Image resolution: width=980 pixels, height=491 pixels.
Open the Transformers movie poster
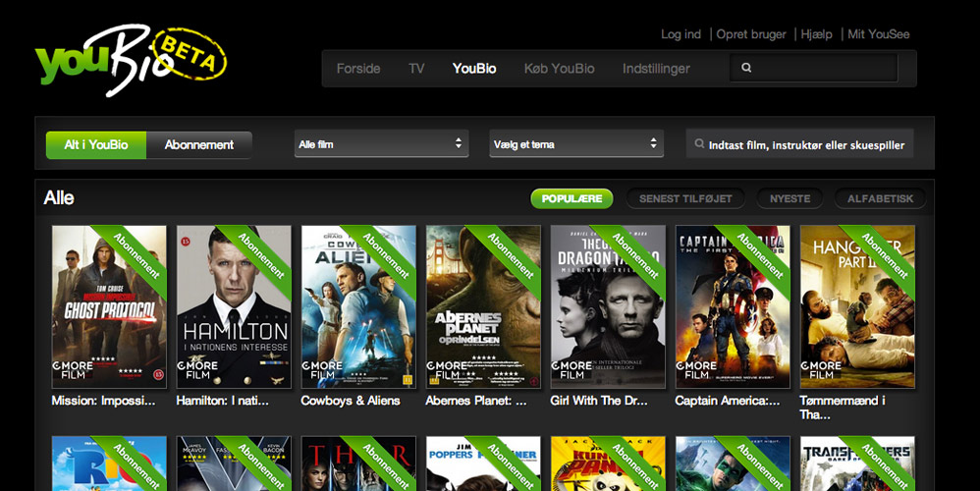[857, 464]
